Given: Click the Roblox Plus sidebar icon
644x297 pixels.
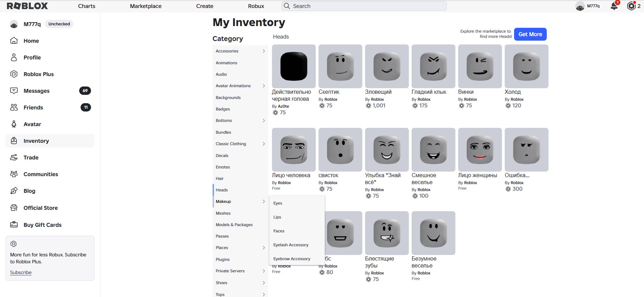Looking at the screenshot, I should pyautogui.click(x=14, y=74).
